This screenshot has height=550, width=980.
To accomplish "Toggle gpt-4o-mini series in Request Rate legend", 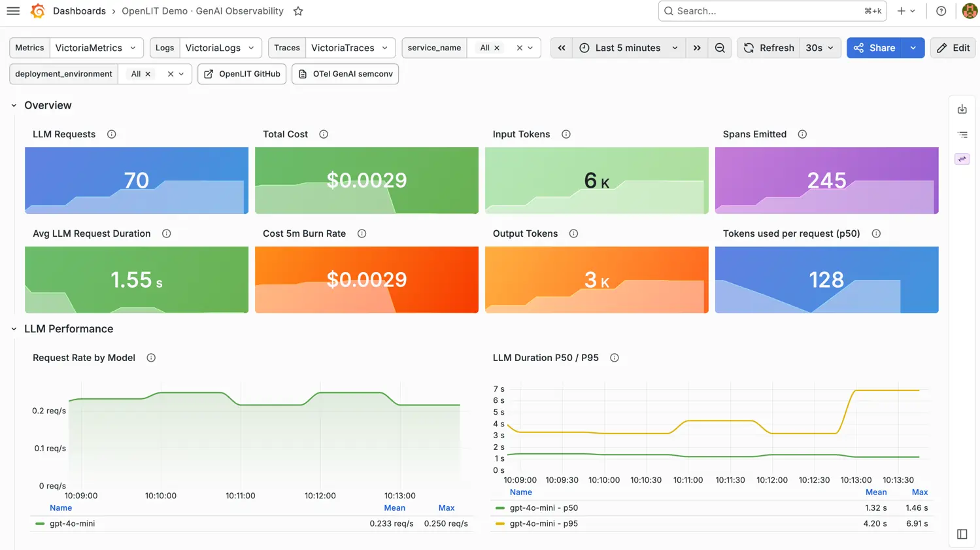I will (73, 524).
